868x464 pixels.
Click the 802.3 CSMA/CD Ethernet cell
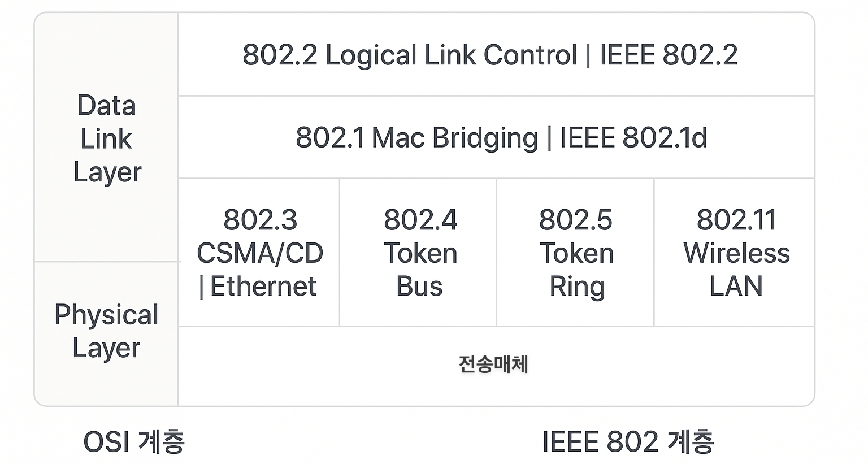click(259, 253)
